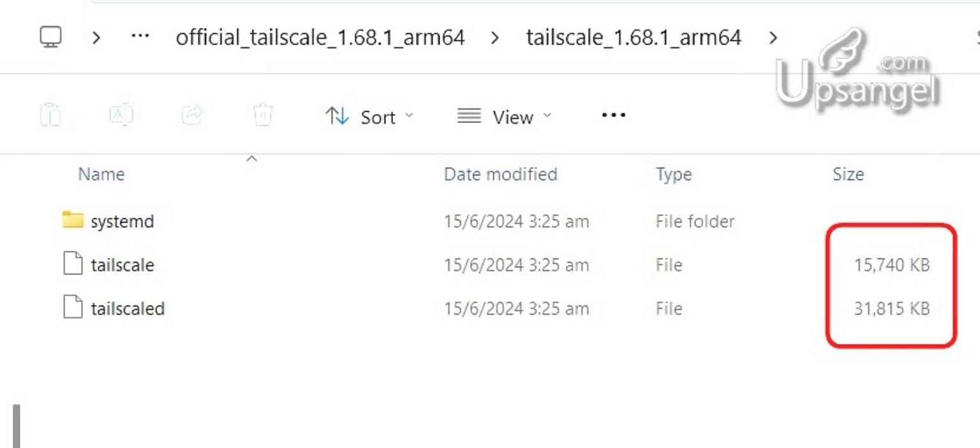Screen dimensions: 980x448
Task: Click the ascending sort caret above Name
Action: (252, 158)
